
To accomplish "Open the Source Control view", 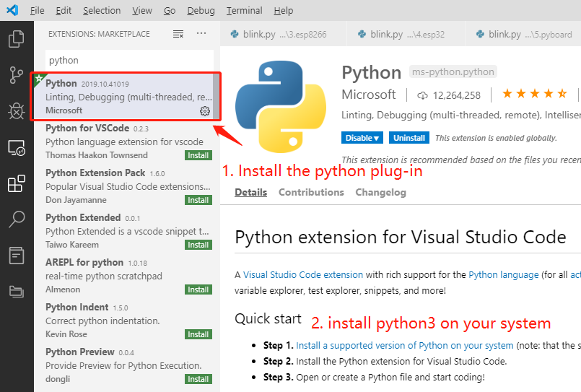I will click(x=16, y=74).
